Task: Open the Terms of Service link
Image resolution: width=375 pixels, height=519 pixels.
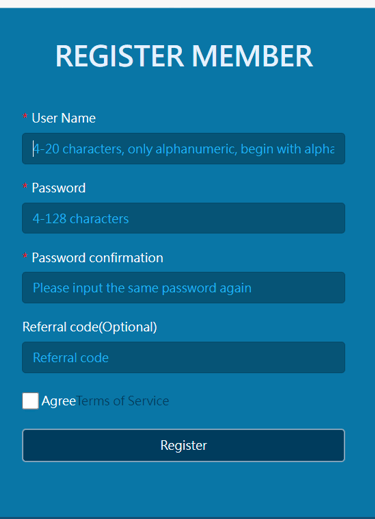Action: [x=123, y=401]
